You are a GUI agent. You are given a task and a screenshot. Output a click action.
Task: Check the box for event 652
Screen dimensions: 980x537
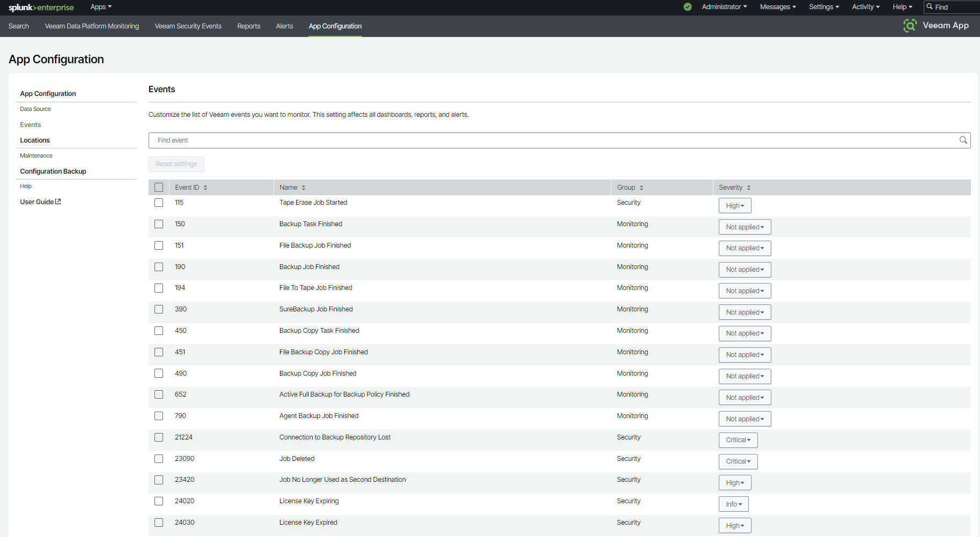[x=159, y=394]
